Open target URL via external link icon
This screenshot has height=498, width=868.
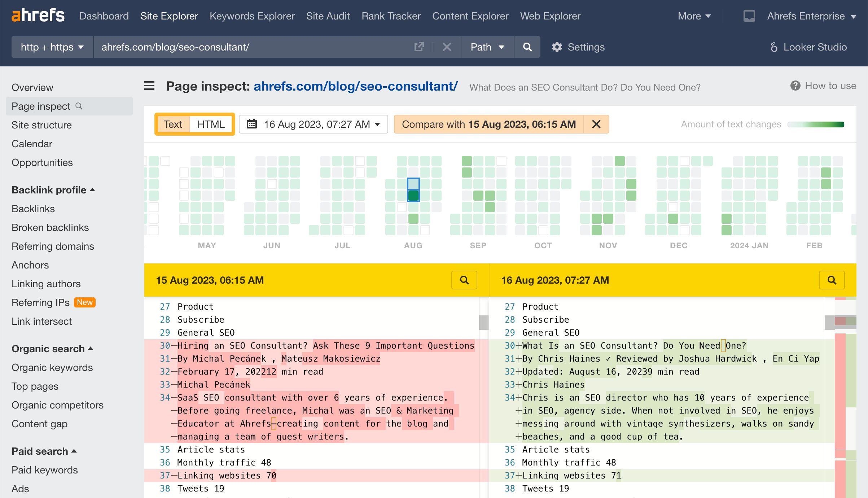point(418,47)
